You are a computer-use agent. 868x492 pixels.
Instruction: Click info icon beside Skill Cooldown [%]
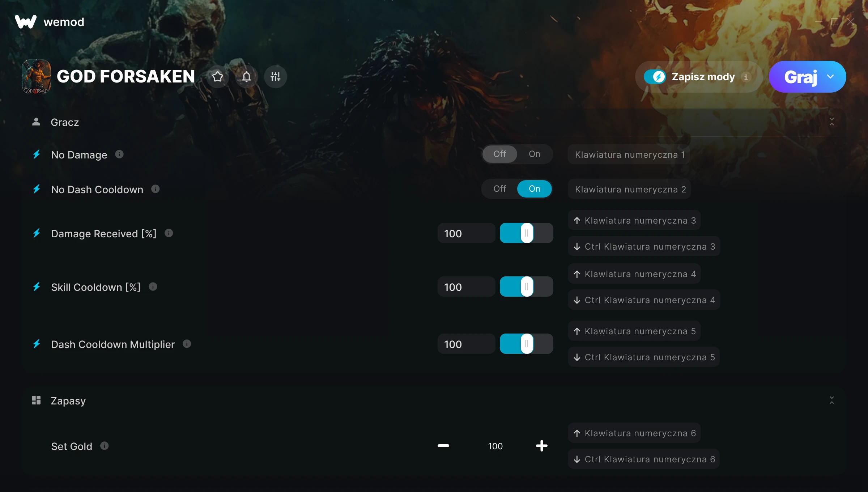coord(153,287)
